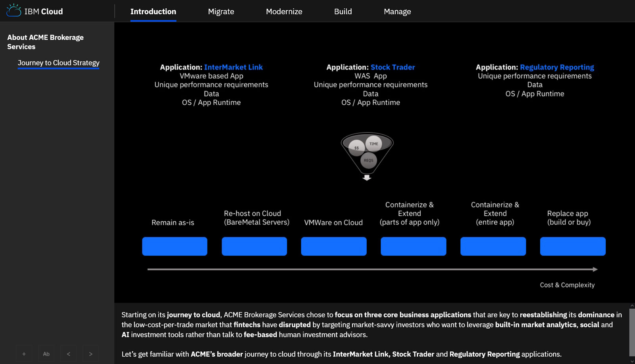The height and width of the screenshot is (364, 635).
Task: Click the blue box under Remain as-is
Action: [x=175, y=246]
